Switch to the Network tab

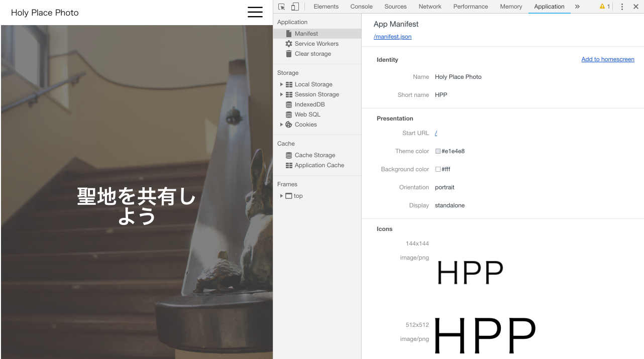tap(430, 7)
